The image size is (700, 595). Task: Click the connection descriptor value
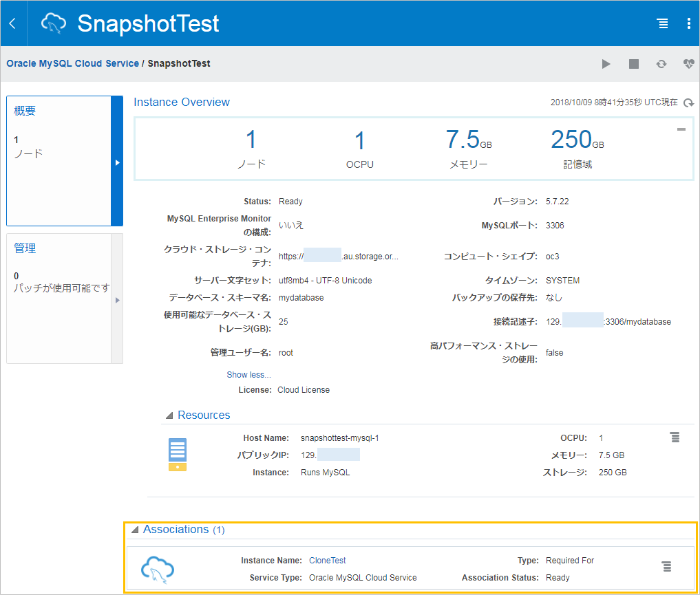click(608, 322)
